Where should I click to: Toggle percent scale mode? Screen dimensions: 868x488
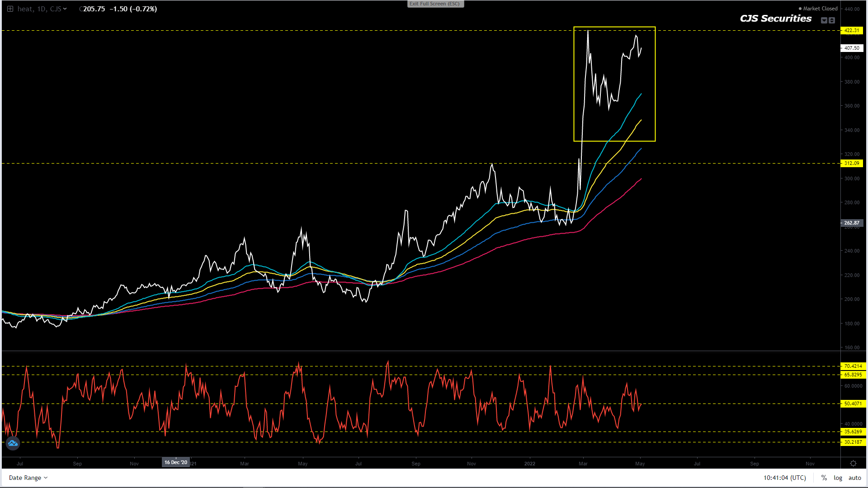pyautogui.click(x=824, y=478)
